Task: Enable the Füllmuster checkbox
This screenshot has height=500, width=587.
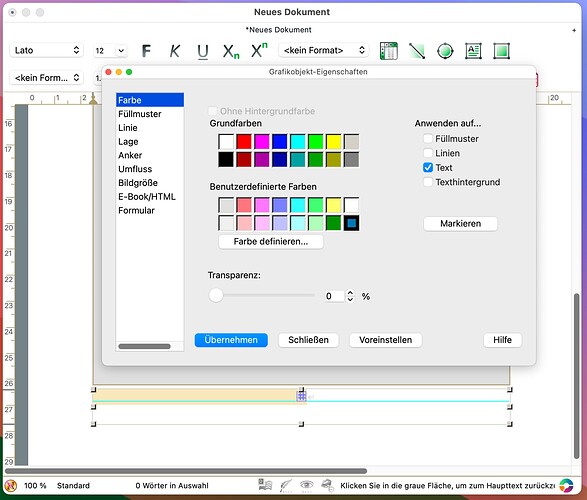Action: tap(428, 138)
